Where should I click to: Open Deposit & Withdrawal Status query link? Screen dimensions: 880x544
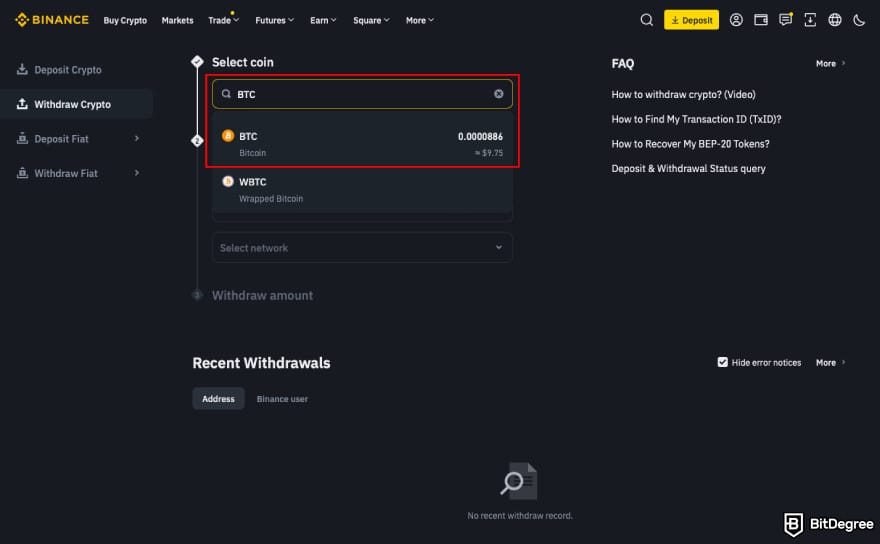point(688,168)
